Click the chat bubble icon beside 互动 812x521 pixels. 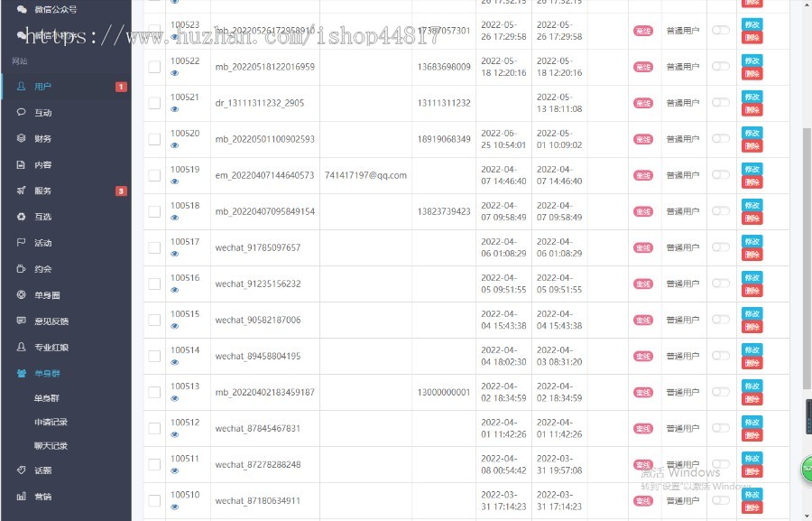coord(22,112)
